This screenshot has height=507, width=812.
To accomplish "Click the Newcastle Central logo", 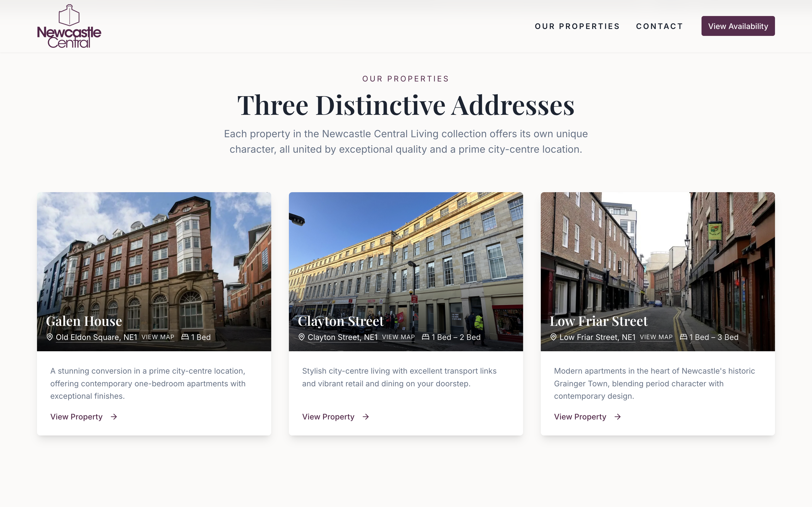I will 69,26.
